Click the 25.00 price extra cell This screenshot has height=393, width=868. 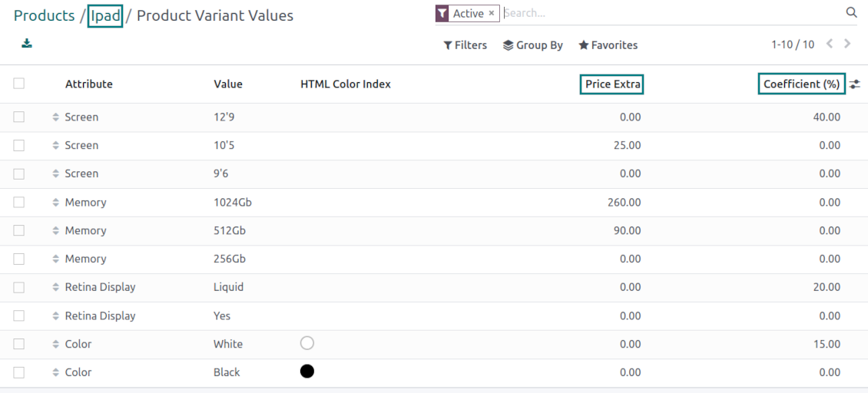pyautogui.click(x=627, y=146)
